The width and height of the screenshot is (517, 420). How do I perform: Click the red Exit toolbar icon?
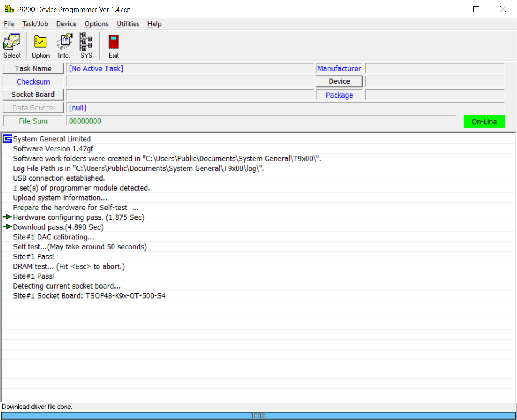[x=113, y=46]
